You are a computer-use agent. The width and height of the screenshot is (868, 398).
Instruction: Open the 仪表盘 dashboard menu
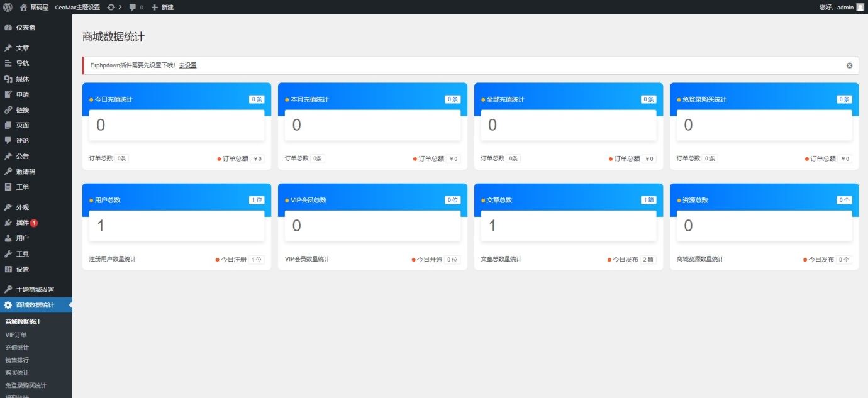coord(25,28)
